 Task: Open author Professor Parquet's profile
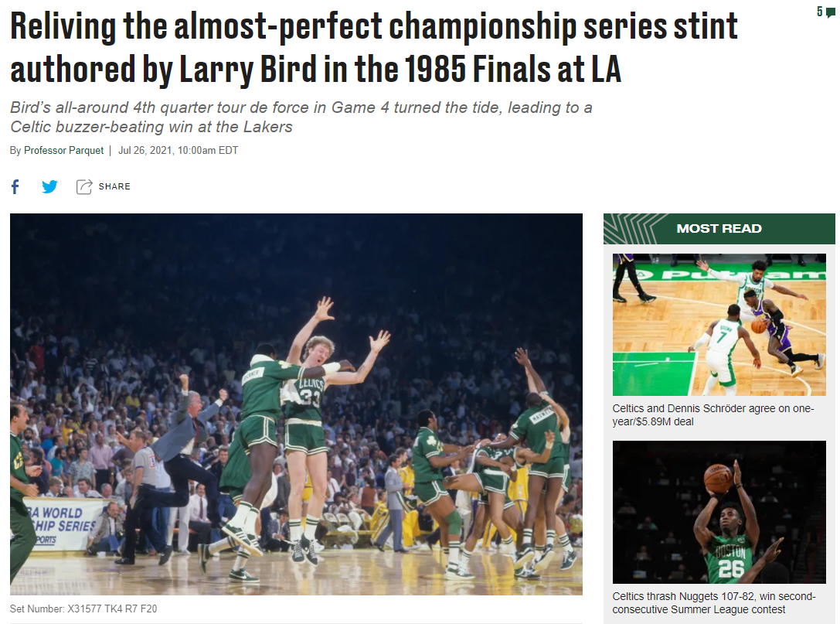[63, 151]
